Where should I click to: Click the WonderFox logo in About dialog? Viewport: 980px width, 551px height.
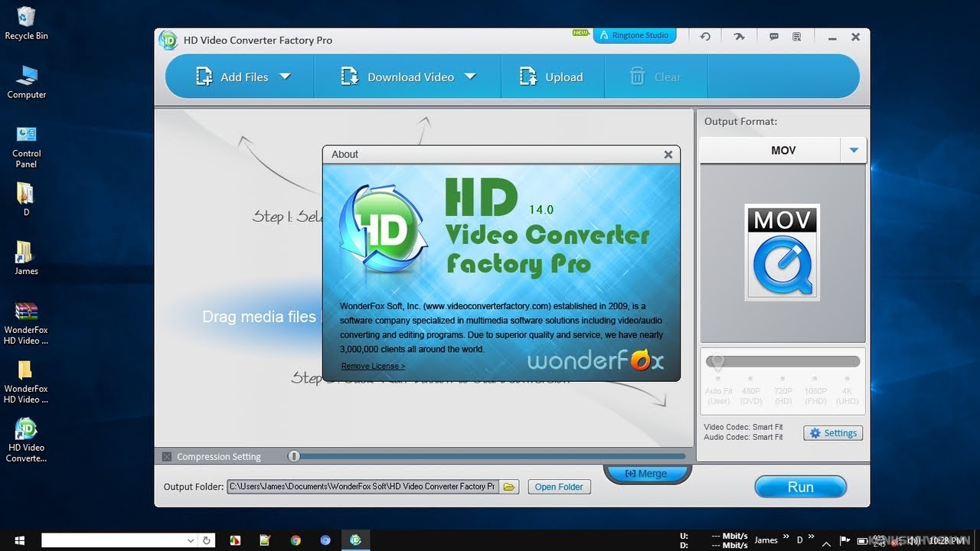(x=596, y=360)
